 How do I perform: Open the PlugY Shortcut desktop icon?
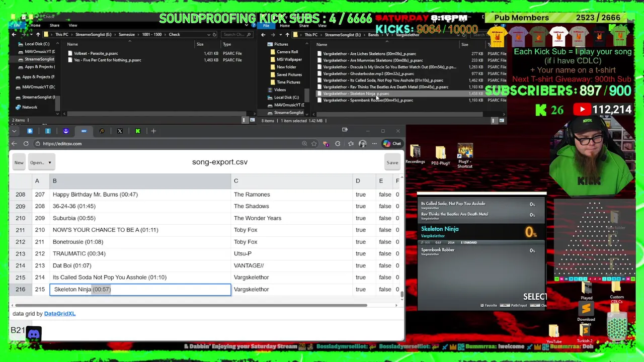pyautogui.click(x=465, y=156)
